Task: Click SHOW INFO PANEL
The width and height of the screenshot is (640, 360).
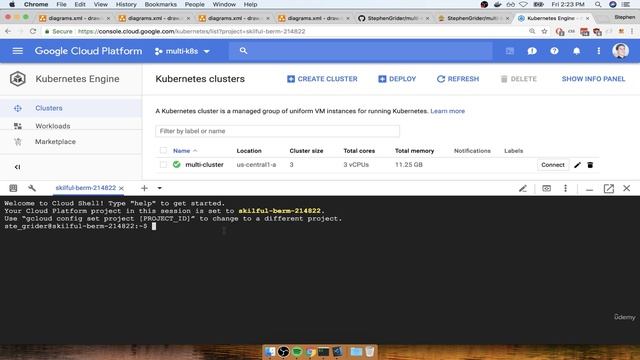Action: [x=593, y=79]
